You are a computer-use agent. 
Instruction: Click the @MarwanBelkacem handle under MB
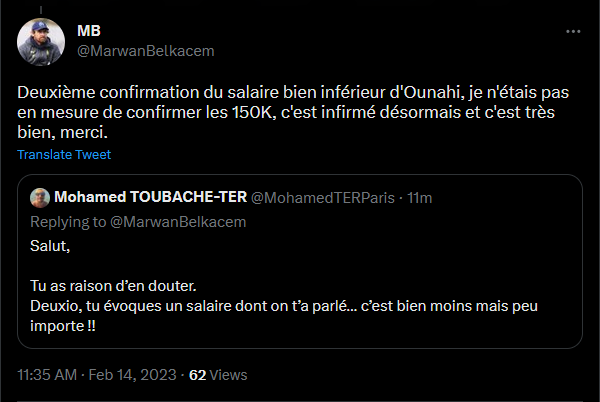pos(145,50)
